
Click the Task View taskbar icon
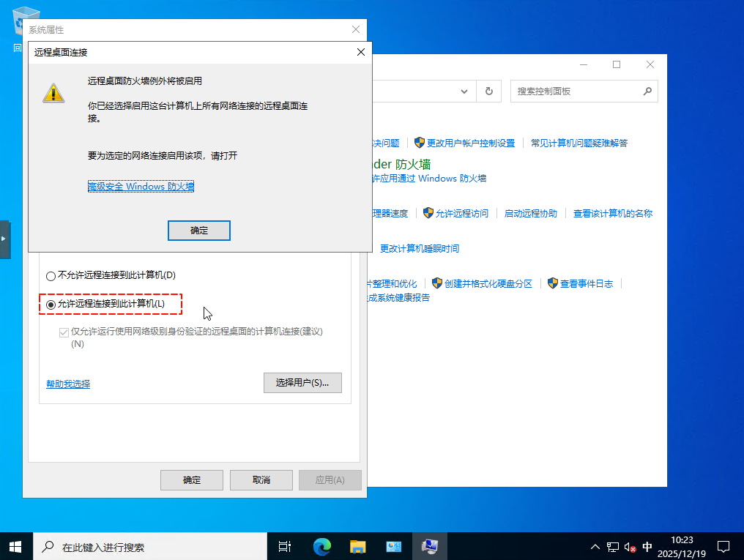286,546
